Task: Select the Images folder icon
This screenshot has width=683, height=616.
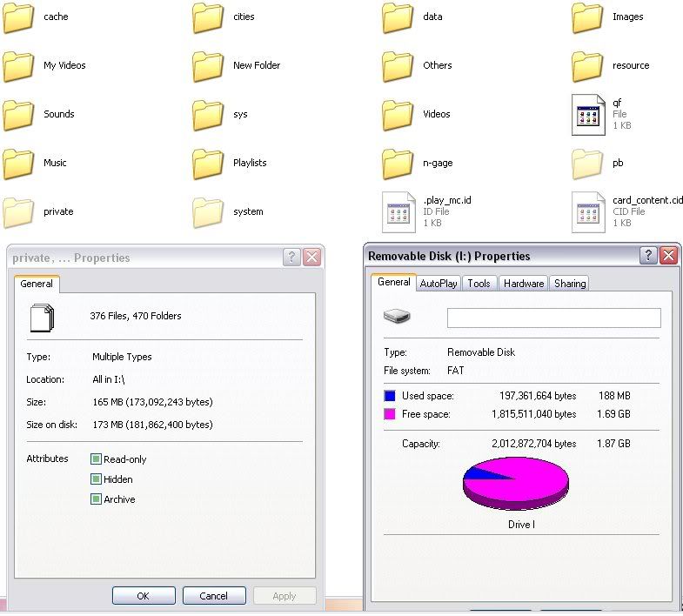Action: pyautogui.click(x=588, y=17)
